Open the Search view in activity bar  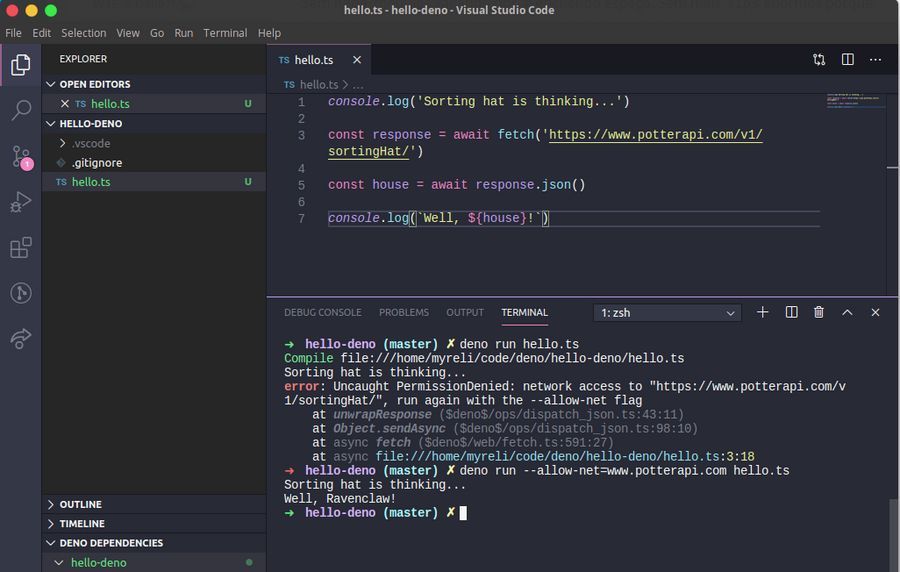coord(21,111)
